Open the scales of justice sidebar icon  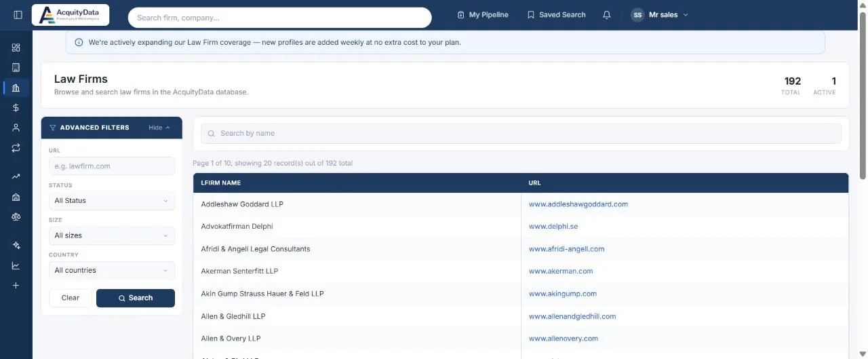coord(16,216)
